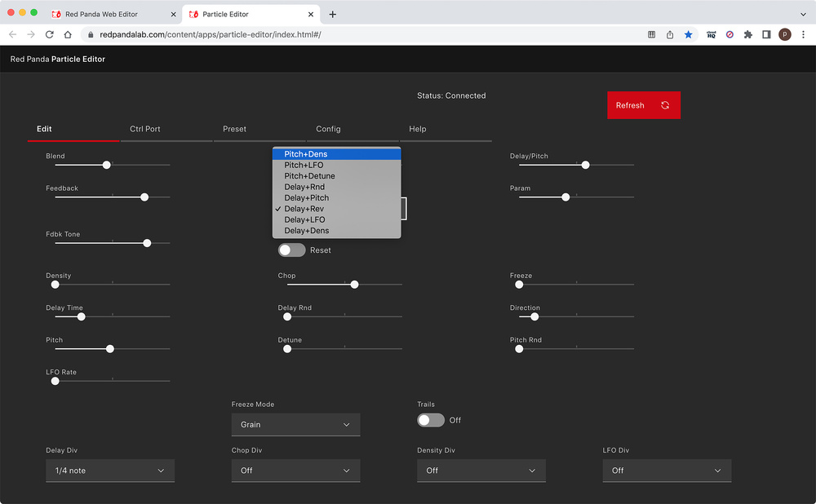Pick Delay+Pitch in the dropdown list
816x504 pixels.
click(337, 197)
